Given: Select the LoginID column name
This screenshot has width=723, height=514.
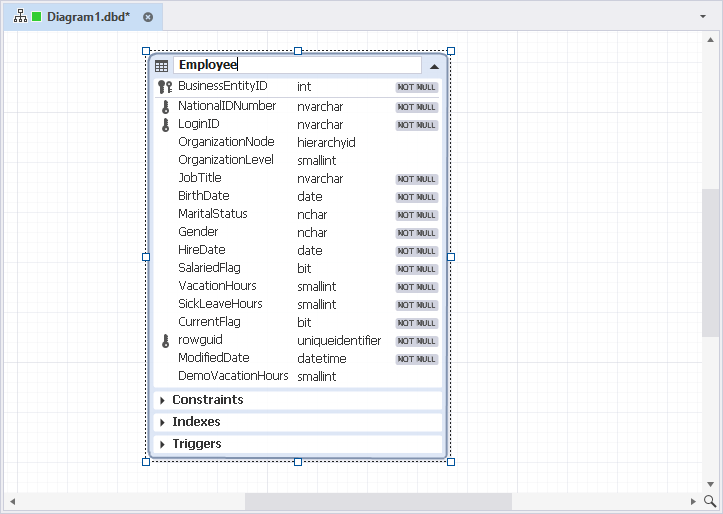Looking at the screenshot, I should click(x=199, y=124).
